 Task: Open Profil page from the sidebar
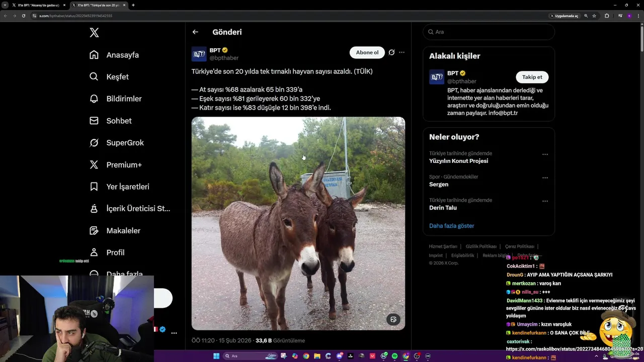[107, 252]
